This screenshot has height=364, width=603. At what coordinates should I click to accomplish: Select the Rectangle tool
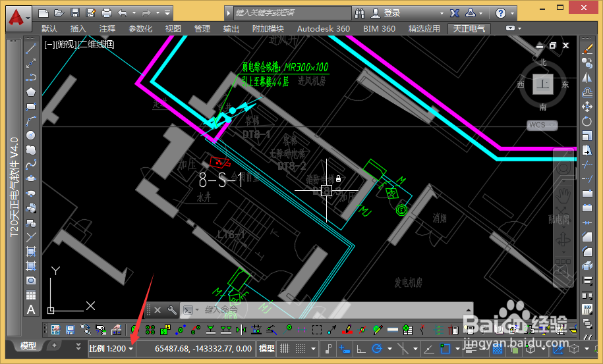pos(31,107)
